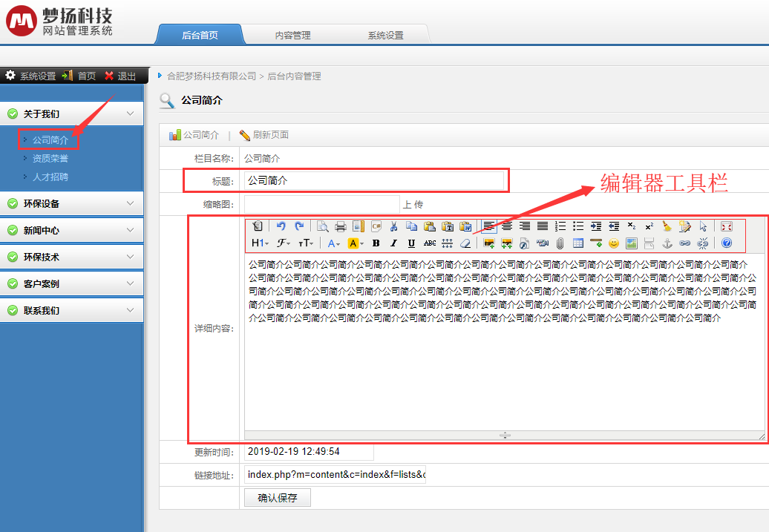This screenshot has width=769, height=532.
Task: Click the undo icon in editor toolbar
Action: (281, 226)
